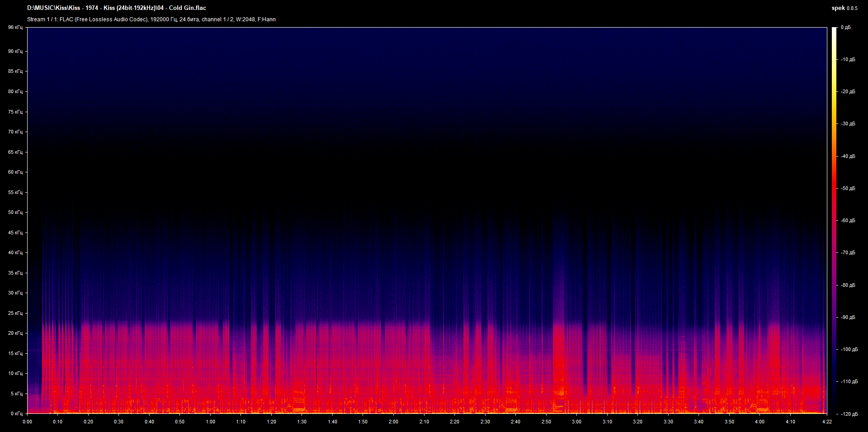This screenshot has height=432, width=868.
Task: Select the -30 дБ scale label
Action: coord(848,123)
